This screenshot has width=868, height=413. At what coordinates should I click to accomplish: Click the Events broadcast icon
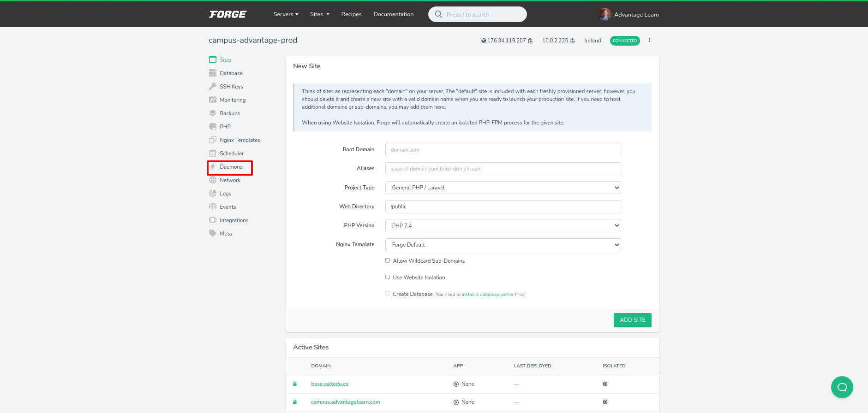(213, 206)
